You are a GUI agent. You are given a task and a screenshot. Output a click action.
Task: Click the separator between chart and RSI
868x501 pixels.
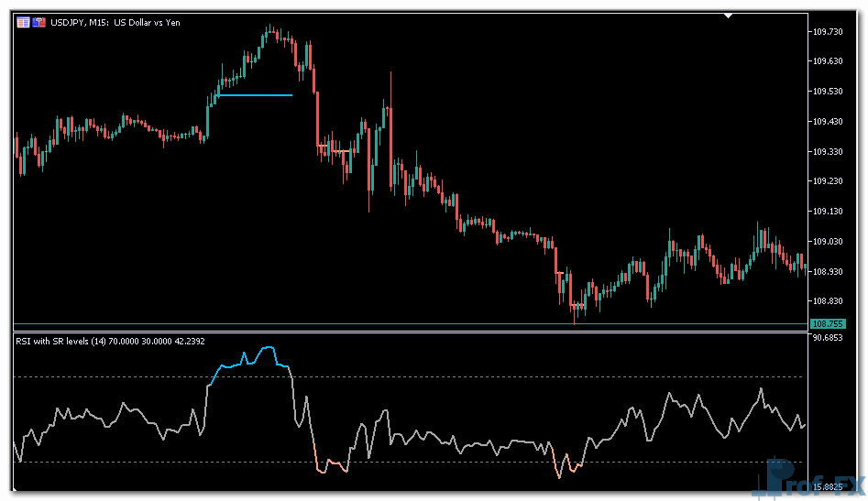pos(412,331)
